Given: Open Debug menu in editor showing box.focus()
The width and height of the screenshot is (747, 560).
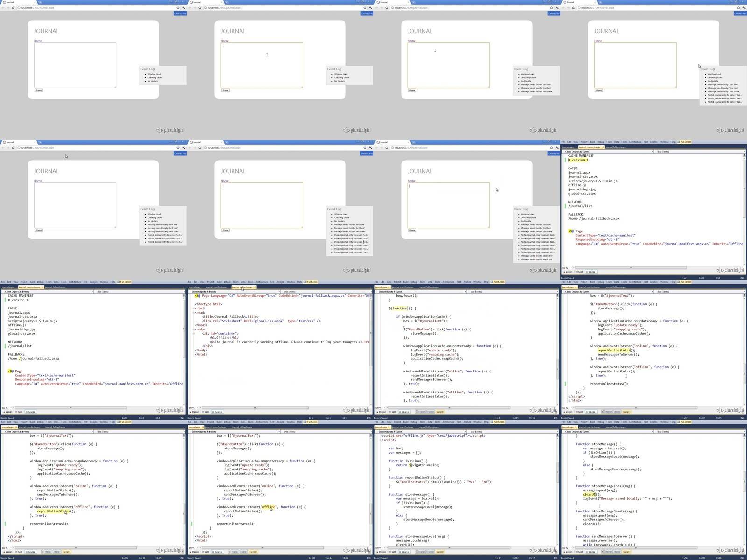Looking at the screenshot, I should click(414, 282).
